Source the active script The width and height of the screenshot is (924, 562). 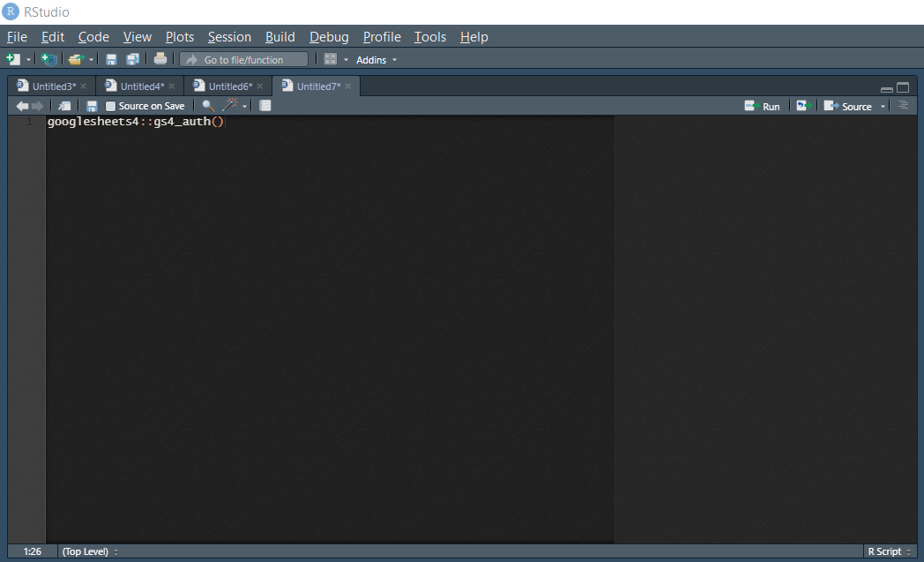tap(847, 106)
